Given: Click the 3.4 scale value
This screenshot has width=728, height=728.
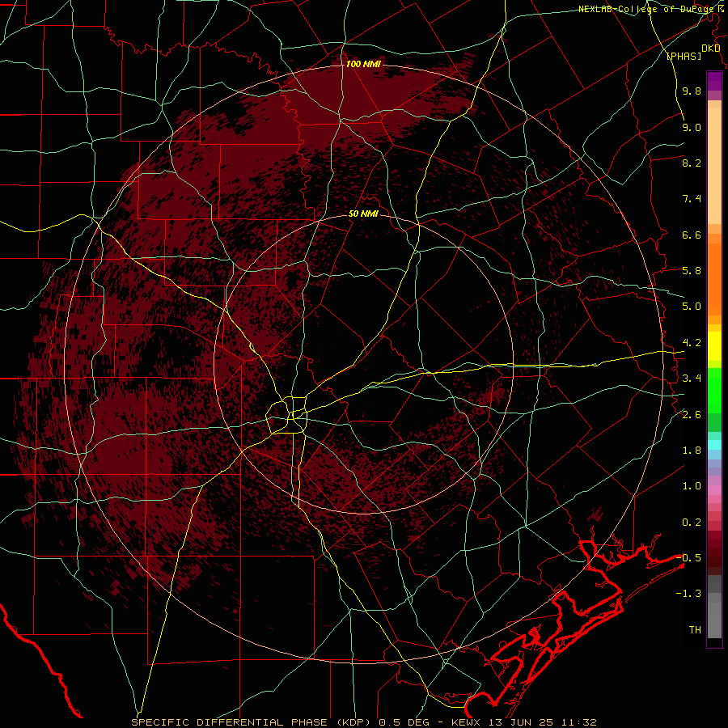Looking at the screenshot, I should pos(692,379).
